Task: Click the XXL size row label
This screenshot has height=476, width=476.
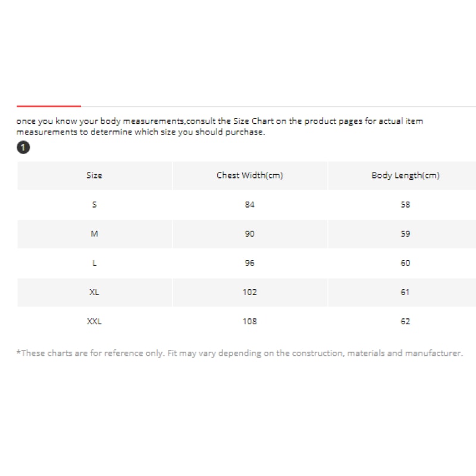Action: 94,321
